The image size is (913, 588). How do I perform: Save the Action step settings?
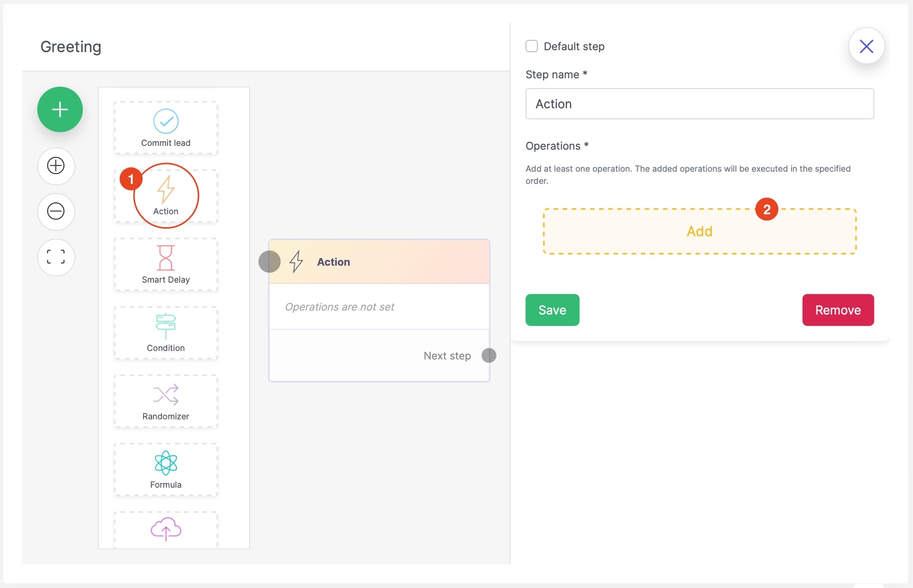click(x=552, y=310)
